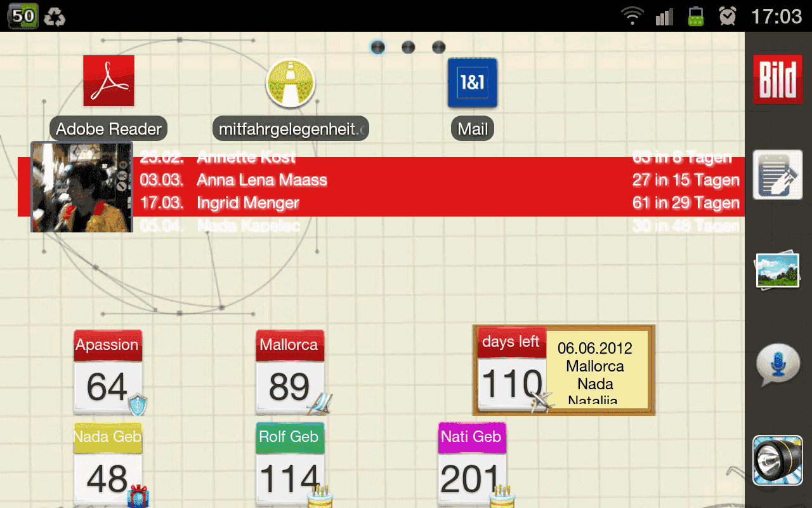The height and width of the screenshot is (508, 812).
Task: Open the Adobe Reader app
Action: [x=108, y=81]
